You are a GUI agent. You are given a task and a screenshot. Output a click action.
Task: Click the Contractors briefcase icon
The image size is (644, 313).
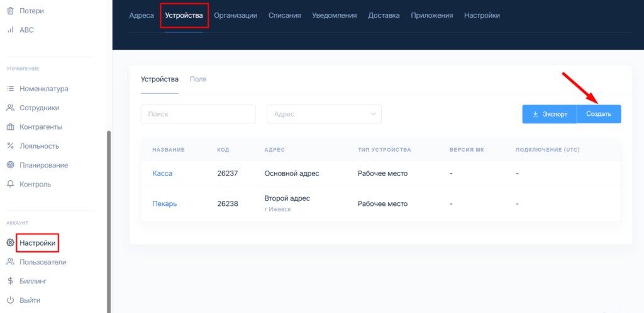coord(10,127)
